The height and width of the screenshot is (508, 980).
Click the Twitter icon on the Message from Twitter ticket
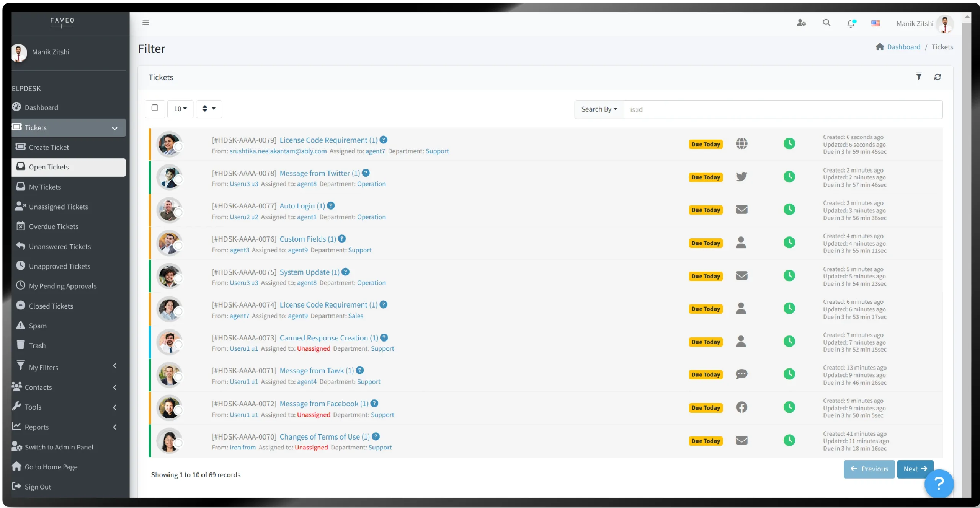click(x=742, y=176)
